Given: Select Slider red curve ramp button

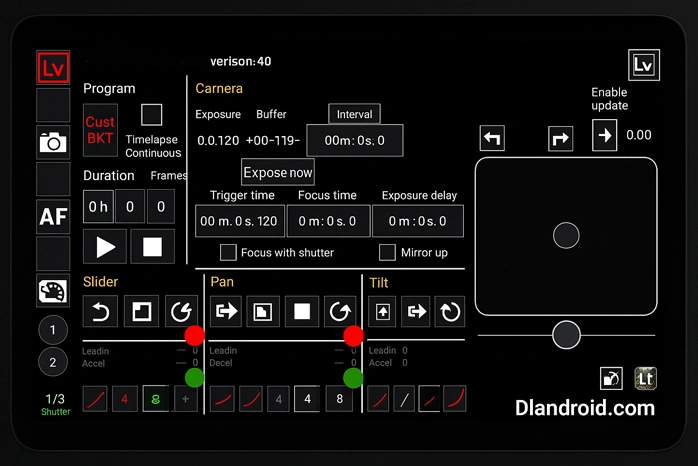Looking at the screenshot, I should click(95, 399).
